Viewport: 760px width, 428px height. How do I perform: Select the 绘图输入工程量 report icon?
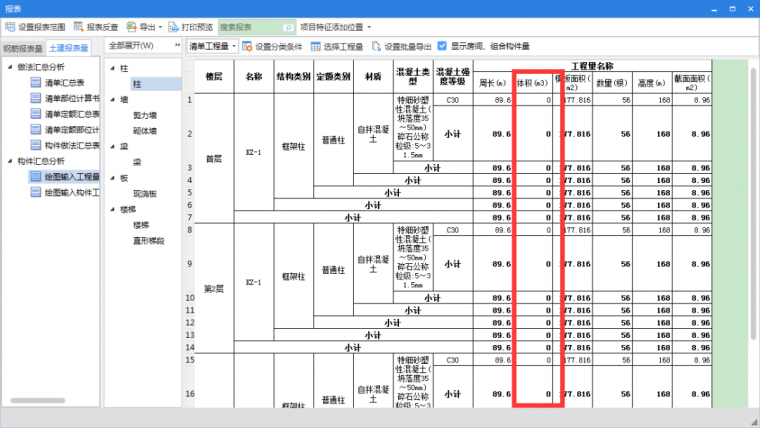click(x=35, y=176)
